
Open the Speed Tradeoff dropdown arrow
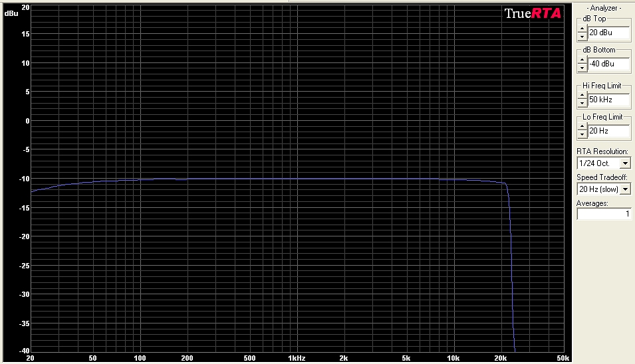(x=625, y=189)
